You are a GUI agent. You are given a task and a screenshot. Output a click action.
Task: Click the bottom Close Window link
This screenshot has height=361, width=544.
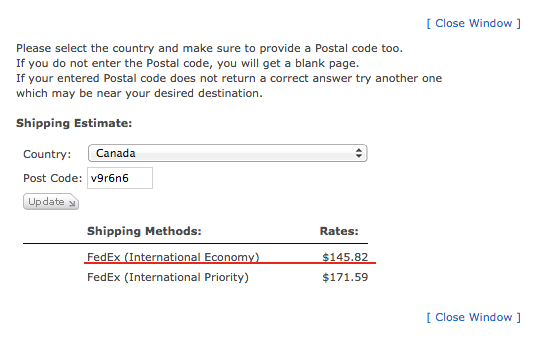click(474, 317)
